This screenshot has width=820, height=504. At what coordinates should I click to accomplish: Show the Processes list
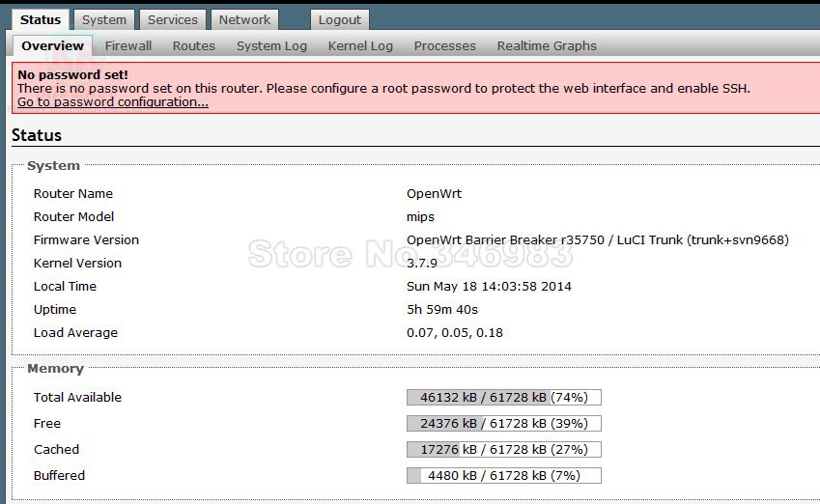tap(444, 46)
